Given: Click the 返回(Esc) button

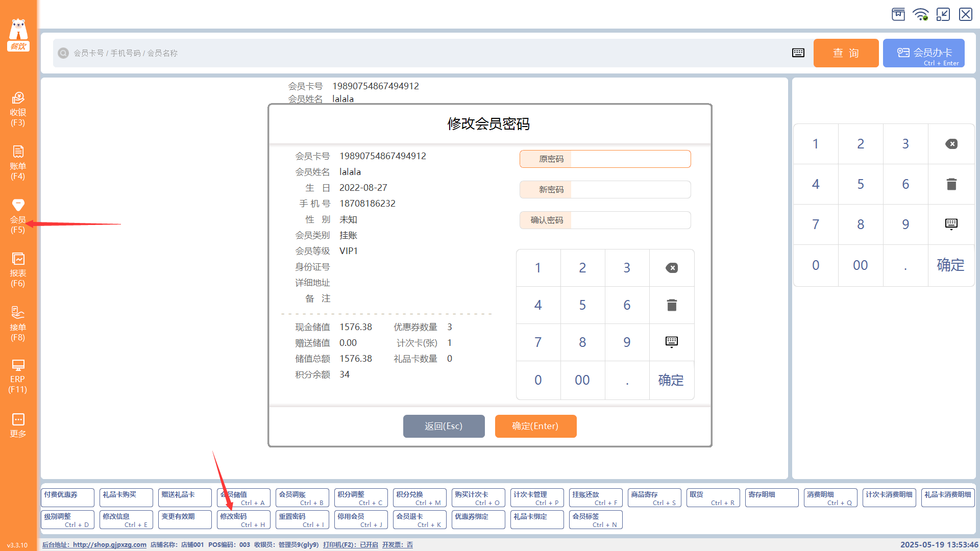Looking at the screenshot, I should (x=444, y=426).
